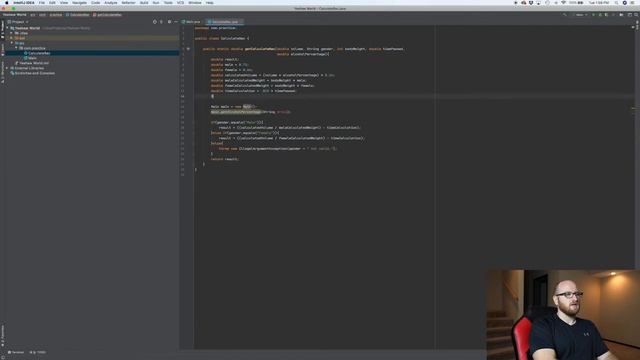Select Main class in project tree
Image resolution: width=640 pixels, height=360 pixels.
tap(30, 58)
